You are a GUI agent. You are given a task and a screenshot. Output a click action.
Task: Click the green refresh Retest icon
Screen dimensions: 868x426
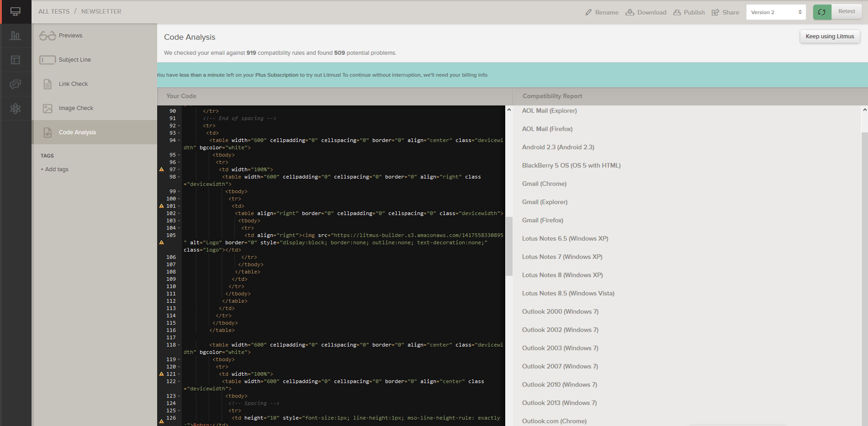point(822,12)
